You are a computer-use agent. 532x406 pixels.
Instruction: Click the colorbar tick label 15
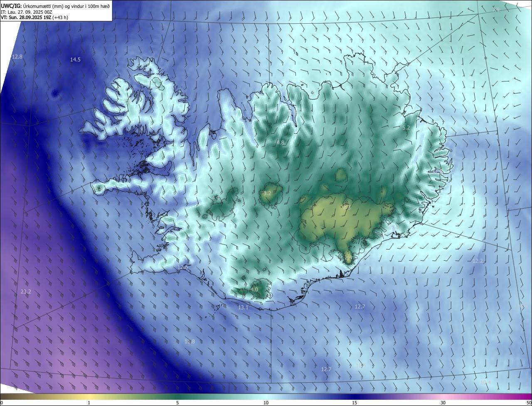355,403
